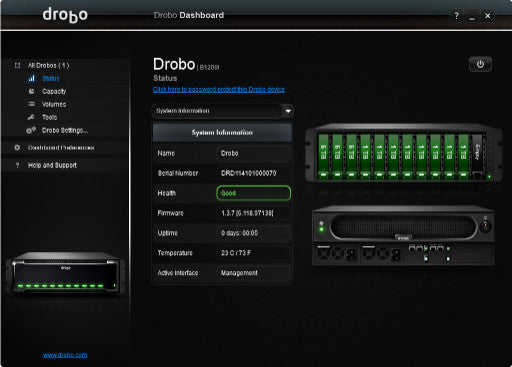The width and height of the screenshot is (512, 367).
Task: Click the Volumes list icon
Action: 31,104
